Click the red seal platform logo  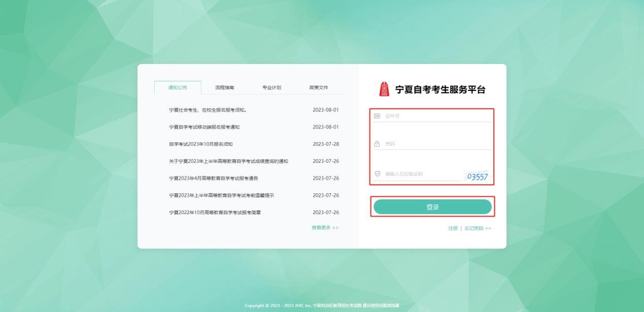point(383,89)
